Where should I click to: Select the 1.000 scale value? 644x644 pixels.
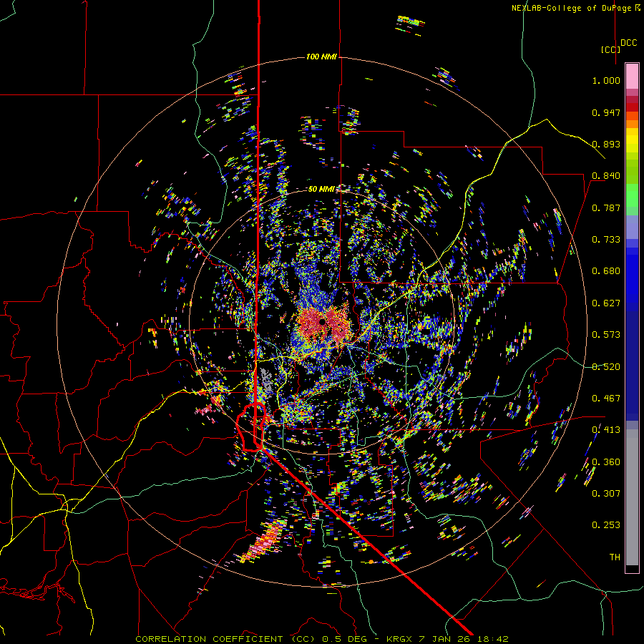tap(606, 80)
